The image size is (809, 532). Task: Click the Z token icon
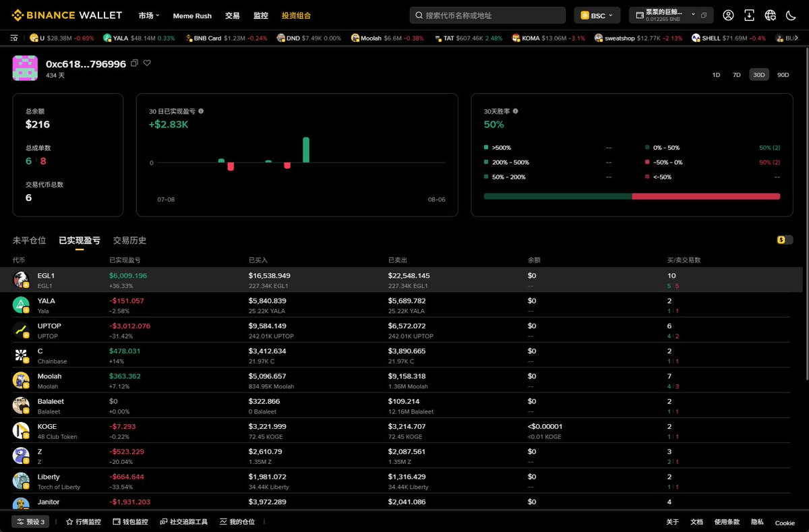(21, 456)
